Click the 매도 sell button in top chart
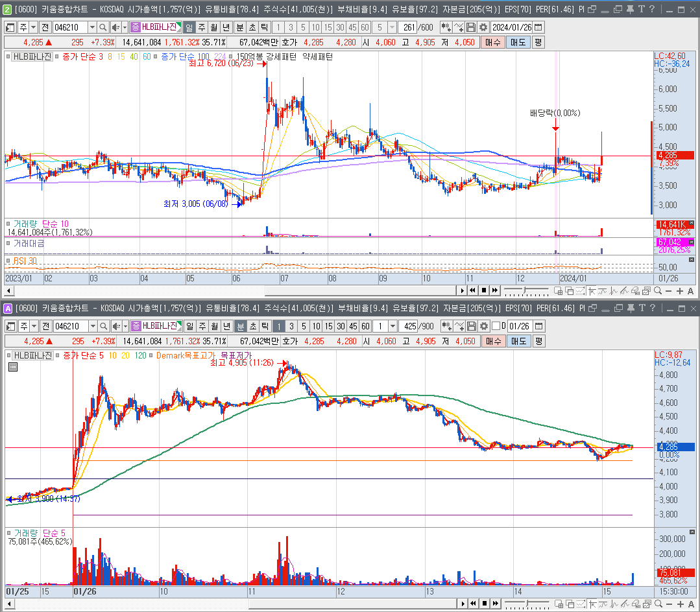This screenshot has width=700, height=612. click(518, 42)
